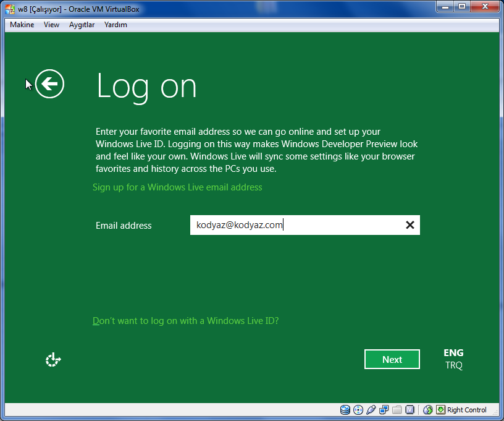The image size is (504, 421).
Task: Click the keyboard capture green arrow icon
Action: pyautogui.click(x=440, y=410)
